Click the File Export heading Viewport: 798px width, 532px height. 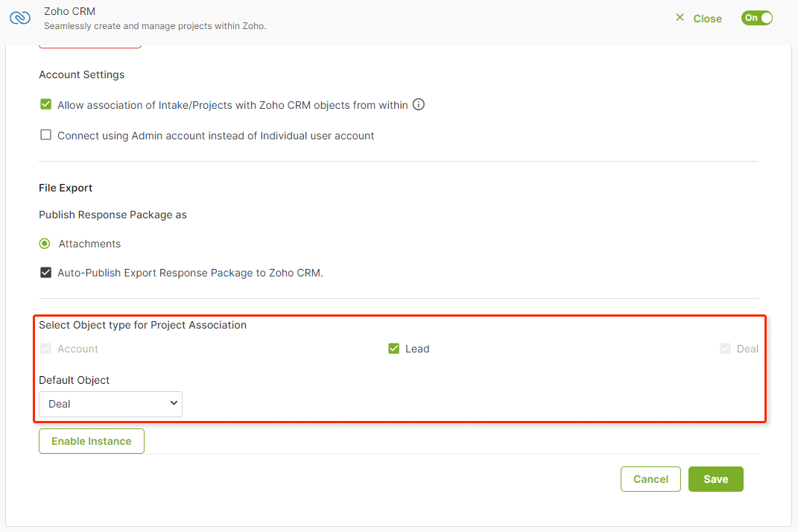point(66,188)
